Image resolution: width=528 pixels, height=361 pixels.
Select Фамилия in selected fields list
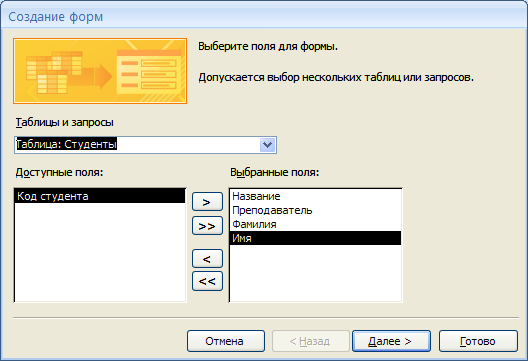(315, 224)
